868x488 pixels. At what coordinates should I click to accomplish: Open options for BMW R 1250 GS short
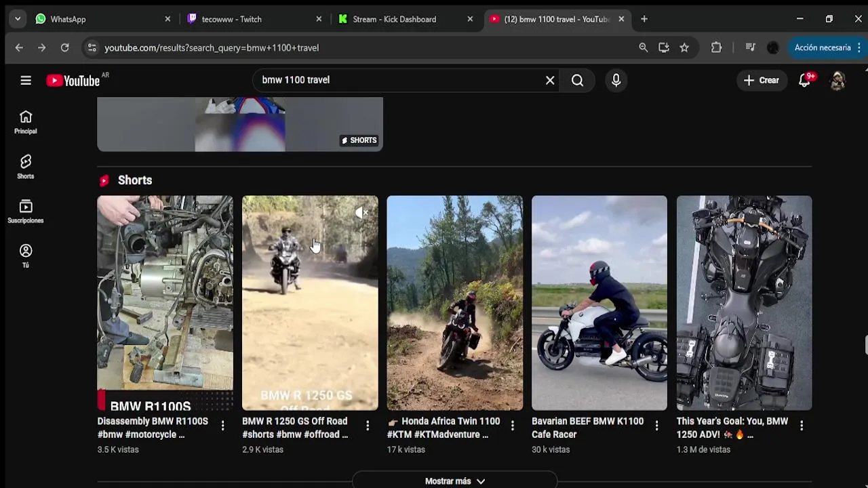click(368, 426)
